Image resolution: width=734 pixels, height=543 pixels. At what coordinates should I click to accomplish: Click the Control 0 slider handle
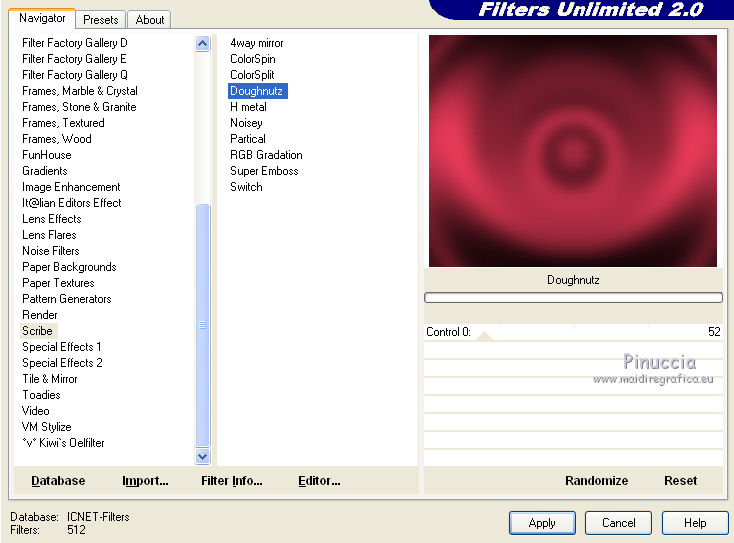click(484, 336)
